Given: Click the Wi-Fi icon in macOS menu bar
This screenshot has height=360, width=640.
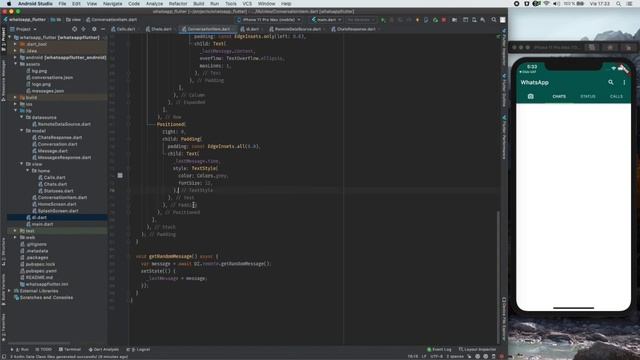Looking at the screenshot, I should tap(547, 4).
